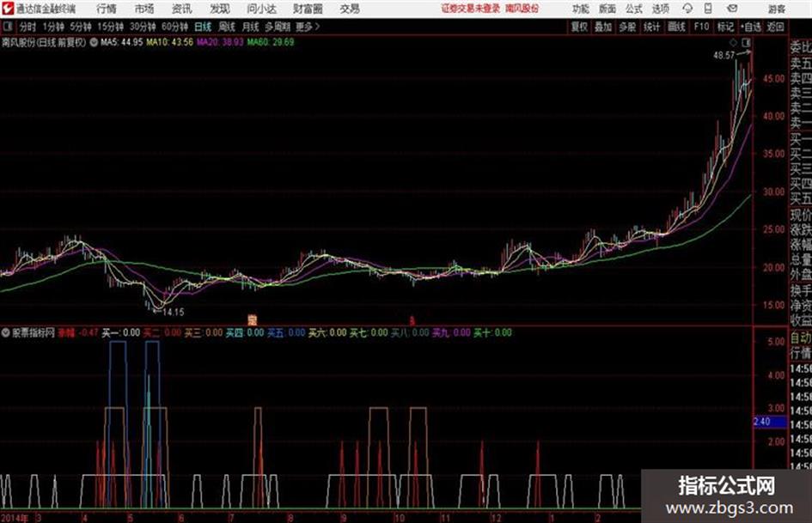Click the 返回 back button
This screenshot has height=523, width=812.
776,27
